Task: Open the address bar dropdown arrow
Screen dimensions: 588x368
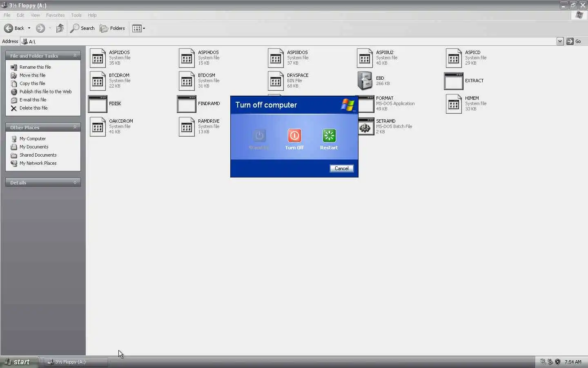Action: [x=560, y=41]
